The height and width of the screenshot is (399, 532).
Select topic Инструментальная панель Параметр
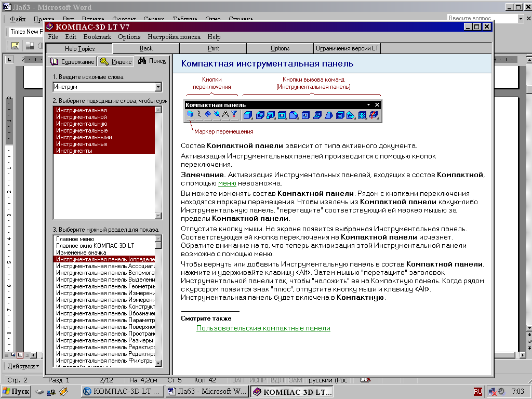point(104,320)
